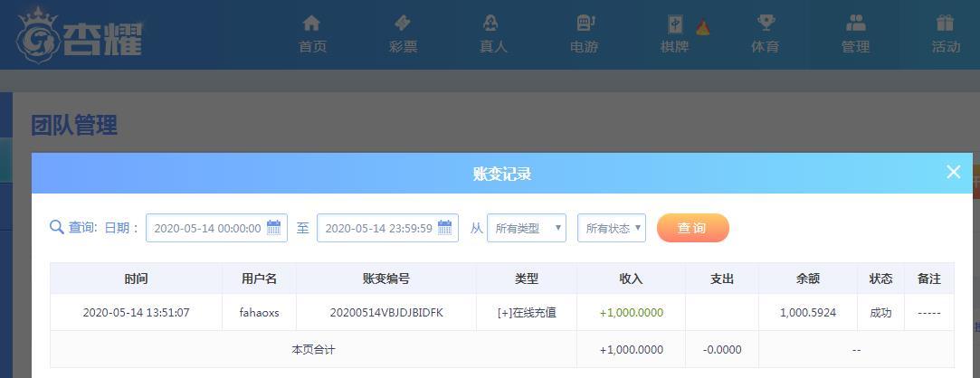Click the timestamp 2020-05-14 13:51:07
The height and width of the screenshot is (378, 980).
click(x=137, y=312)
